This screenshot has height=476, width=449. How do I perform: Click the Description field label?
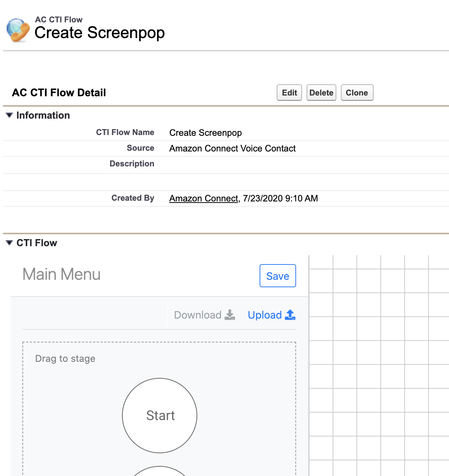point(132,164)
